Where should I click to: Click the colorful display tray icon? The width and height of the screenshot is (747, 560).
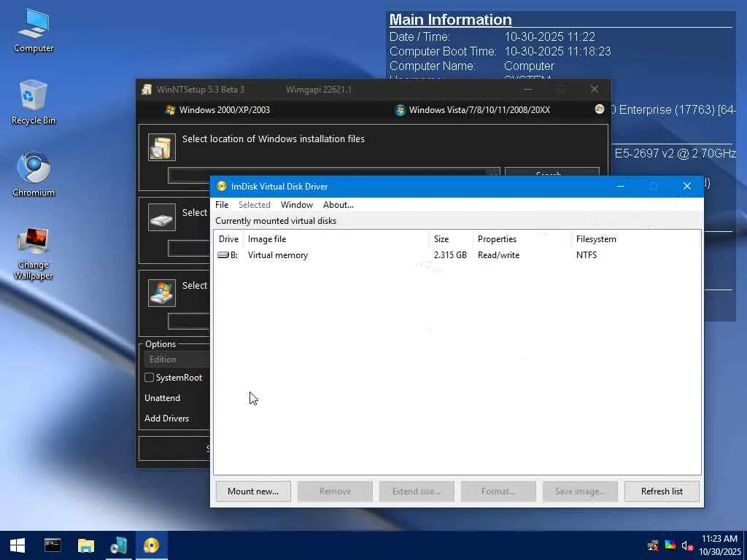tap(670, 545)
